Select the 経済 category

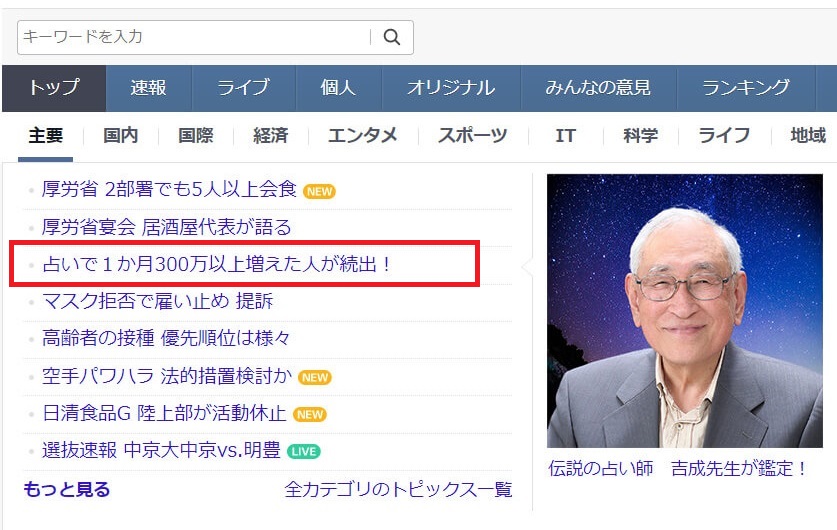coord(270,136)
